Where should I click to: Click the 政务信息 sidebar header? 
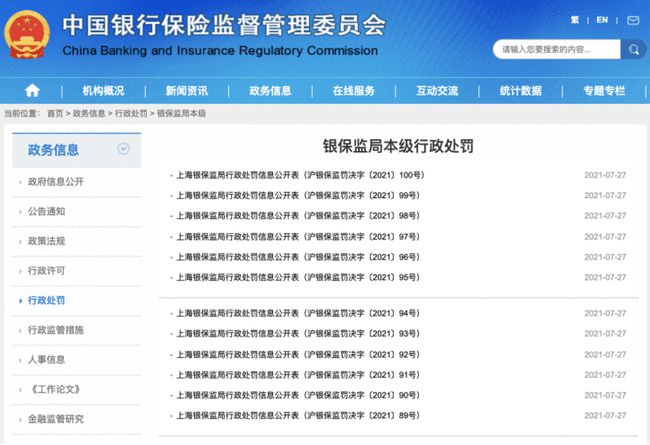pos(77,150)
